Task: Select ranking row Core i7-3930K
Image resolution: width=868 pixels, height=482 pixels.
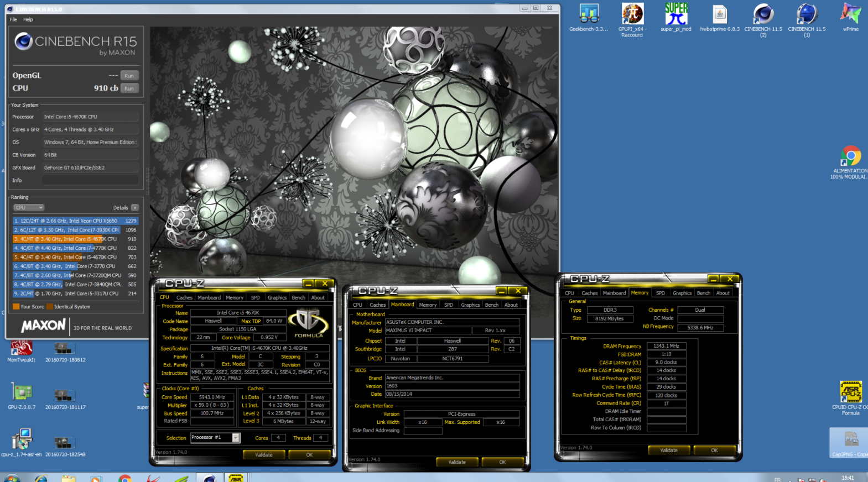Action: coord(75,230)
